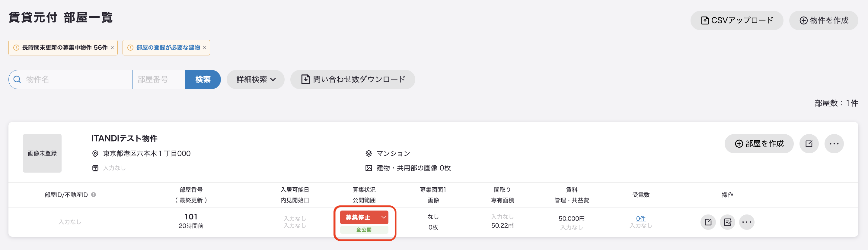Dismiss the 長時間未更新の募集中物件 alert

(x=112, y=48)
